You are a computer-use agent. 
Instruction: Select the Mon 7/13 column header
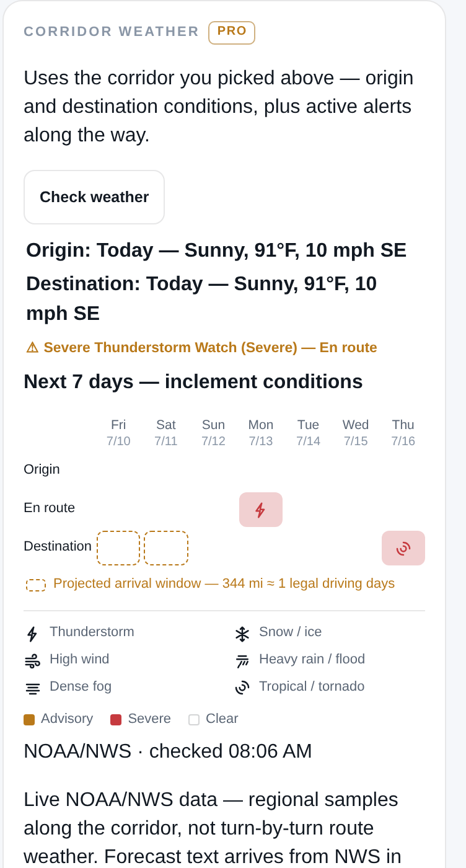[x=261, y=433]
